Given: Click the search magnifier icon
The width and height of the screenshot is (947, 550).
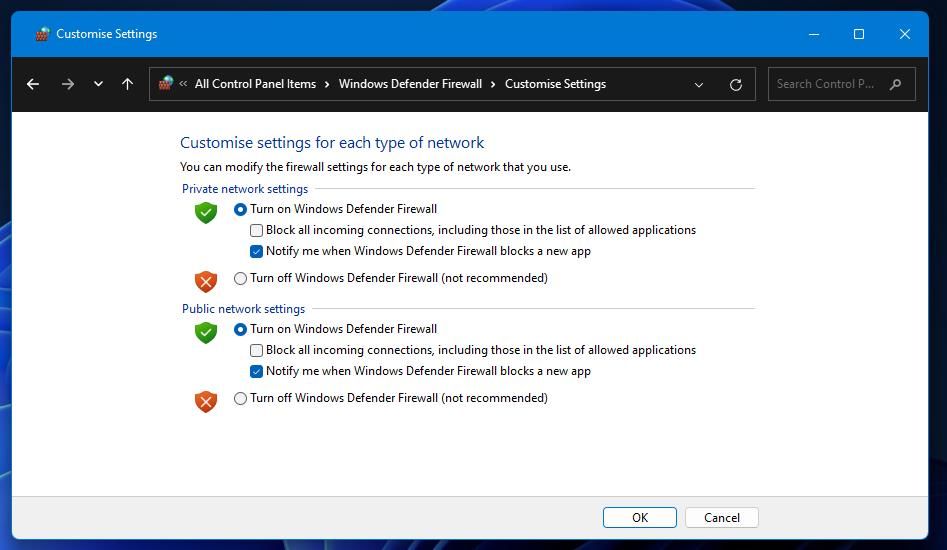Looking at the screenshot, I should point(896,84).
